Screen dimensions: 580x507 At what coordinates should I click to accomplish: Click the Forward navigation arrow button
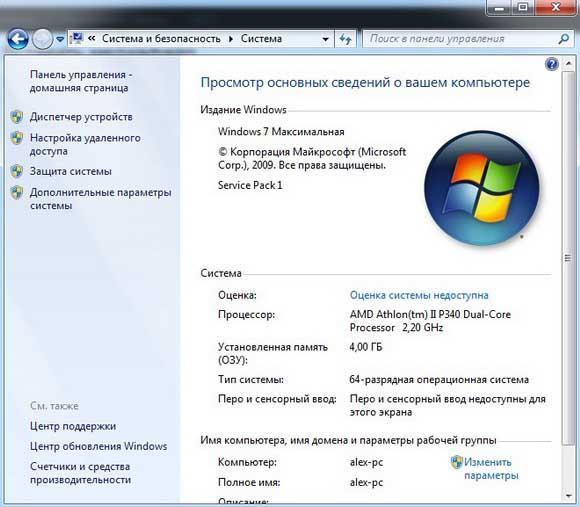click(43, 39)
